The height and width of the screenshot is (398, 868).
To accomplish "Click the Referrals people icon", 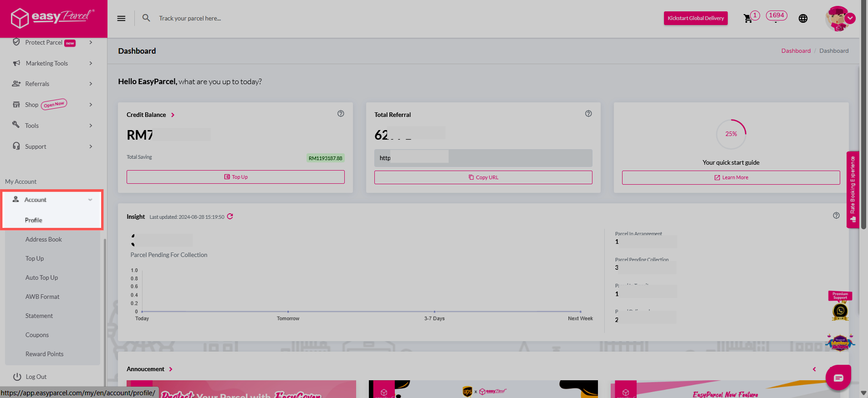I will pos(16,84).
